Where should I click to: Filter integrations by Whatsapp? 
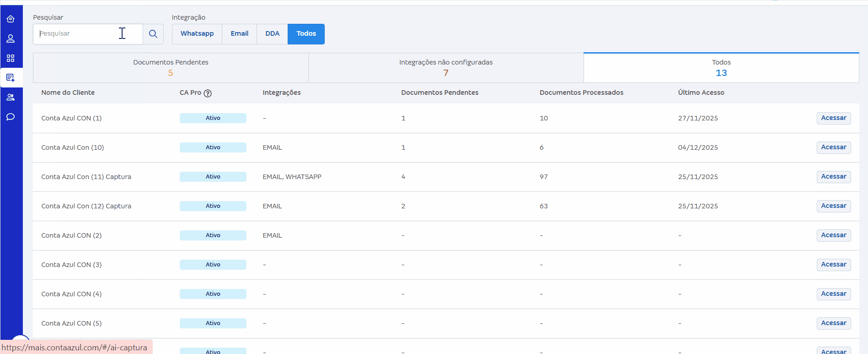pos(197,34)
